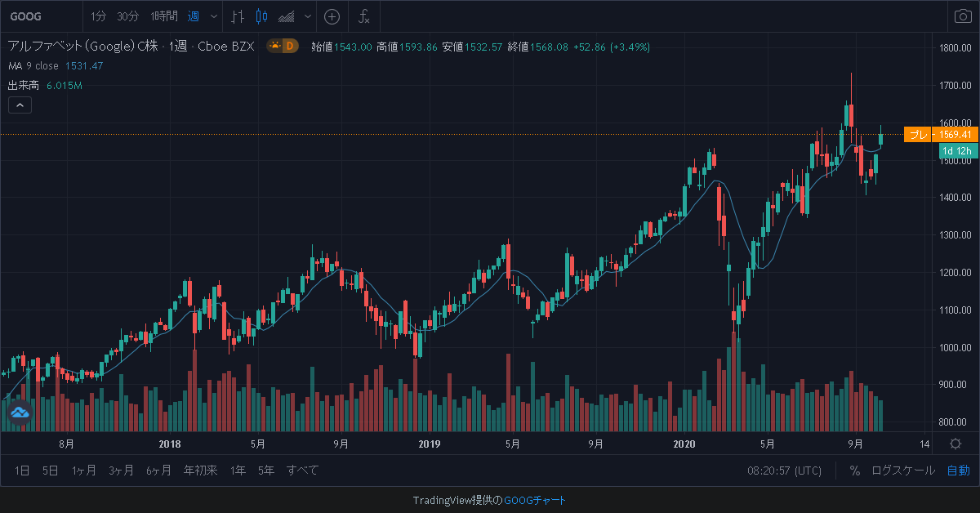Click the 高値 1593.86 high value
This screenshot has height=513, width=980.
pyautogui.click(x=407, y=47)
